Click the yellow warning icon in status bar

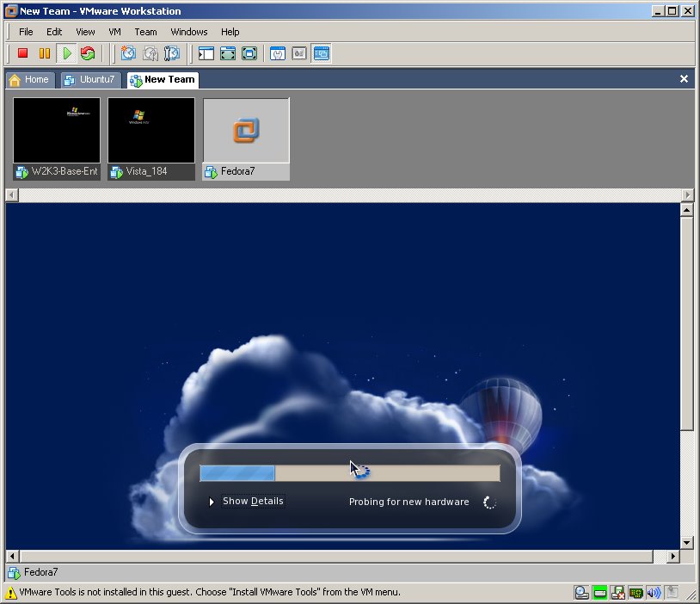[x=11, y=593]
